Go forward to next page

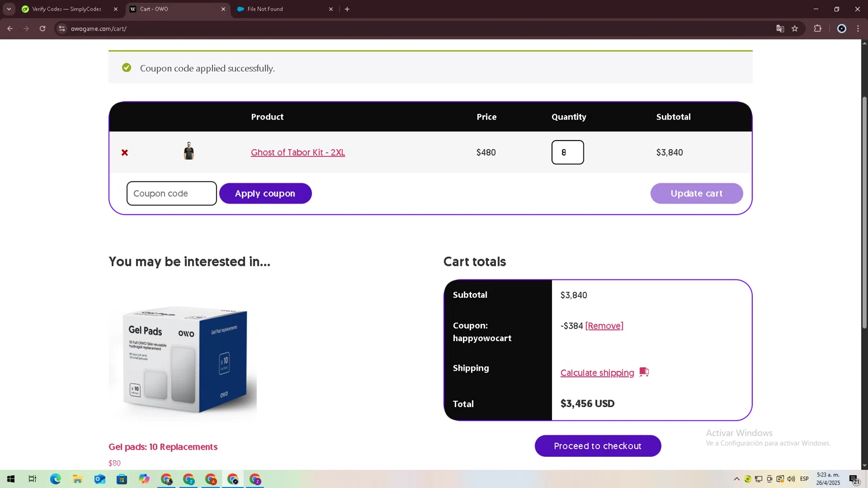pos(26,28)
